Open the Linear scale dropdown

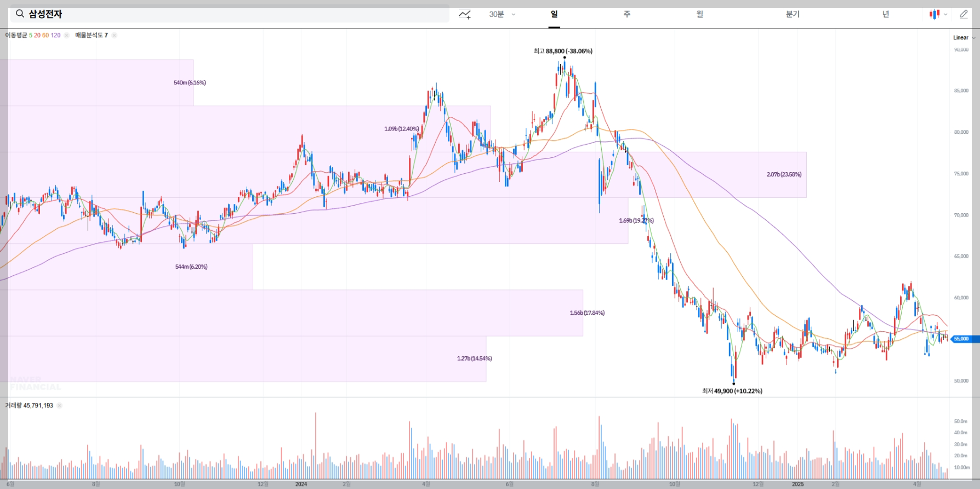964,38
